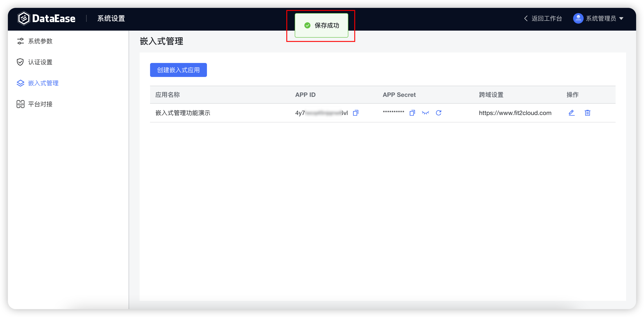
Task: Reveal the hidden APP Secret
Action: [425, 113]
